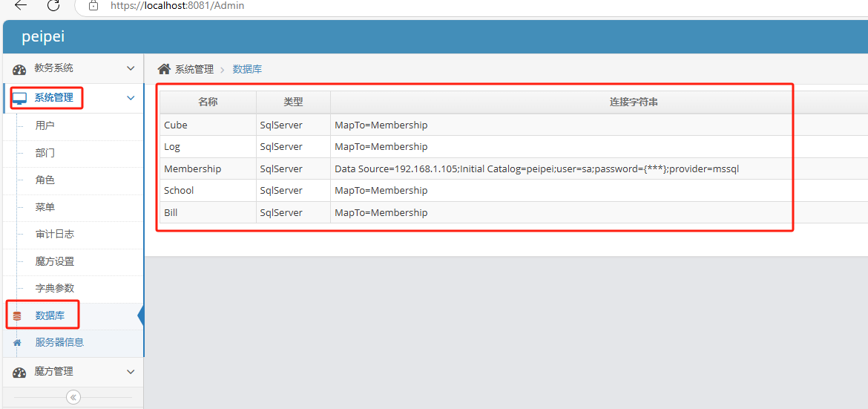Image resolution: width=868 pixels, height=409 pixels.
Task: Collapse the 系统管理 menu chevron
Action: click(x=131, y=98)
